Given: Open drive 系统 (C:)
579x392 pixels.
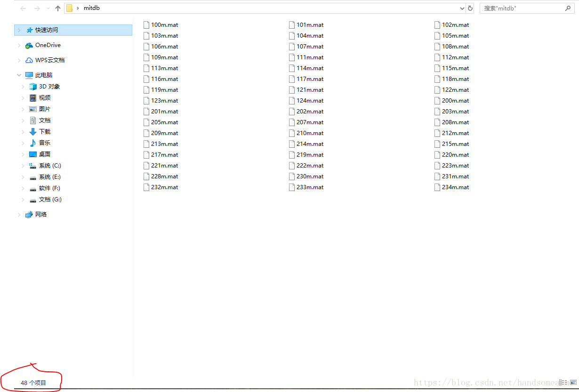Looking at the screenshot, I should click(50, 166).
